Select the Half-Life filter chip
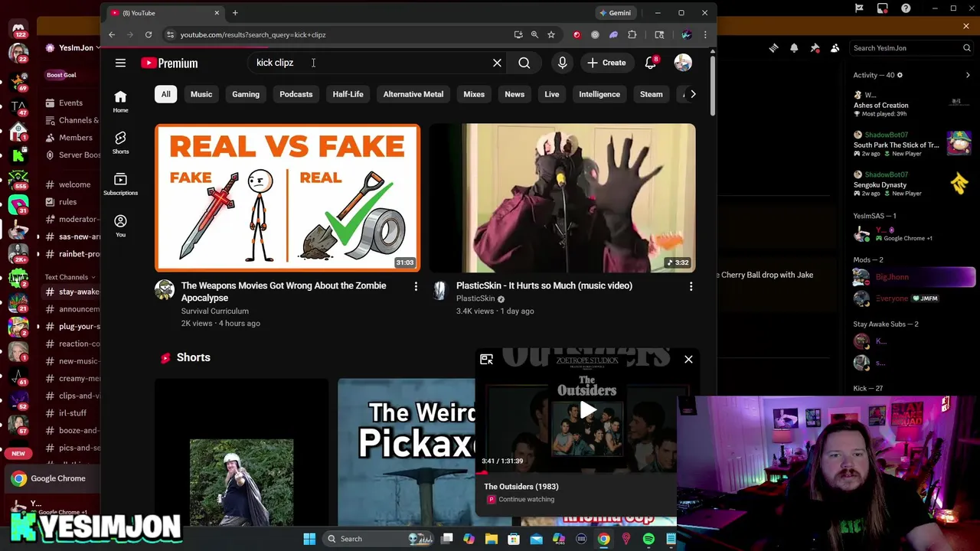Screen dimensions: 980x551 coord(348,94)
